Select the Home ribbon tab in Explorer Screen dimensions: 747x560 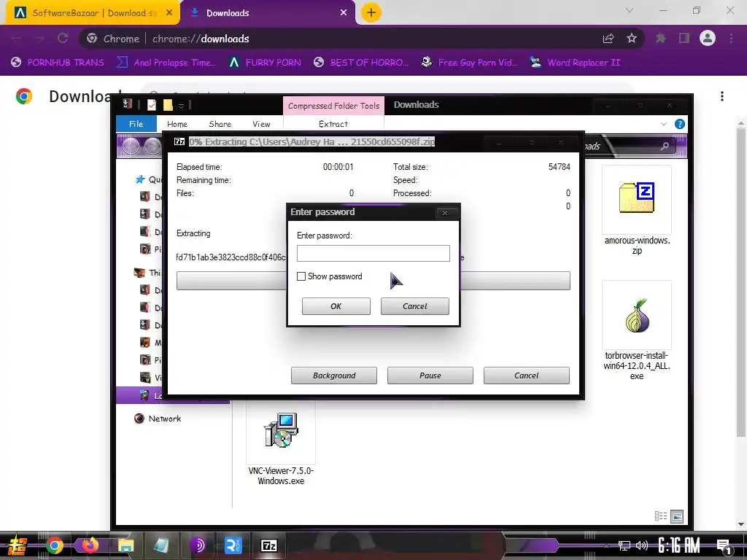177,124
